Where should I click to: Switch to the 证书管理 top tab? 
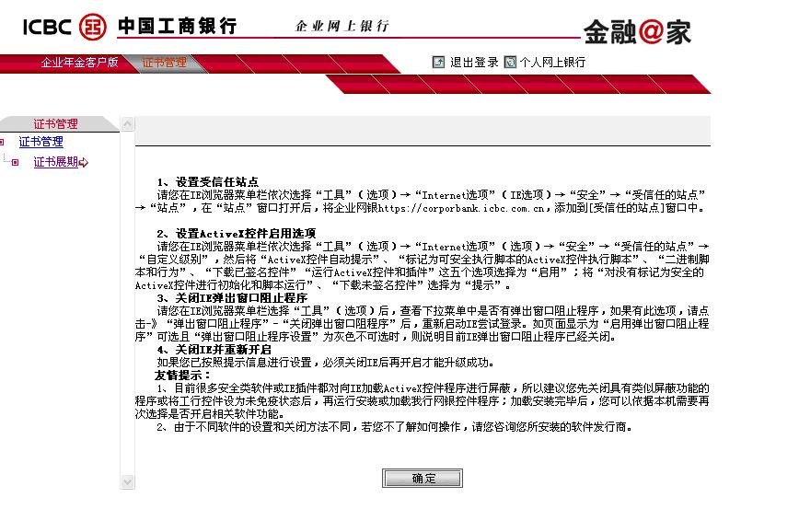coord(164,63)
